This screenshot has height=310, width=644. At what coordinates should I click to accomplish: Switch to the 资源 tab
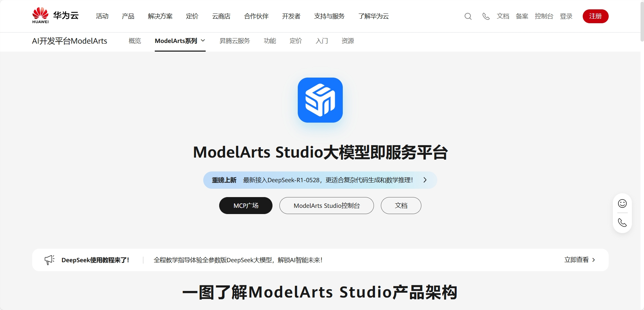(x=348, y=41)
